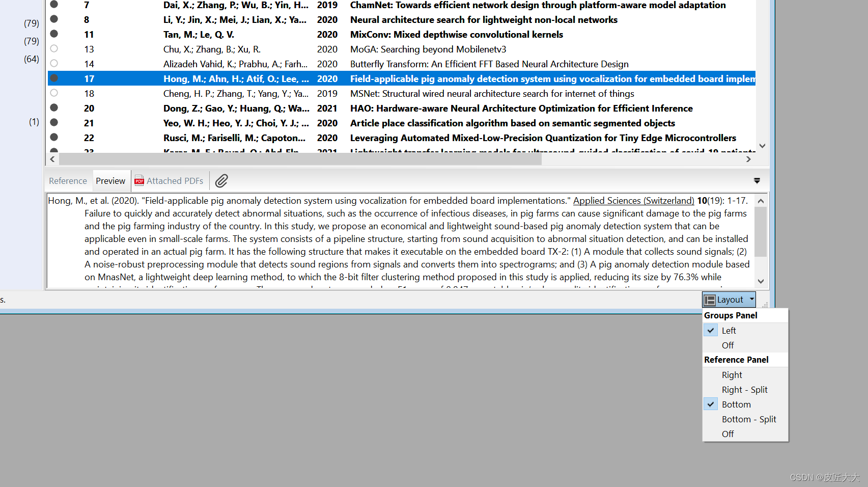Click year 2019 for record 18
The width and height of the screenshot is (868, 487).
(x=327, y=94)
